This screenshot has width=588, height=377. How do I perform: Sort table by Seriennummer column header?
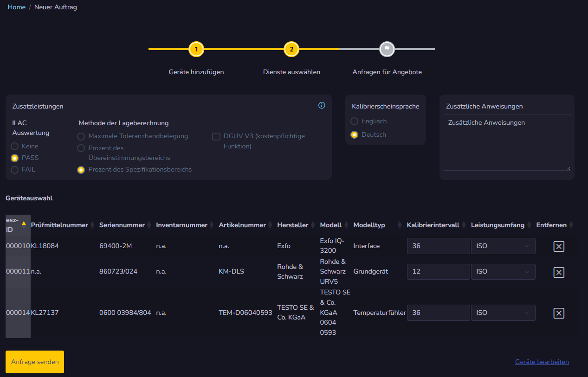(x=122, y=225)
